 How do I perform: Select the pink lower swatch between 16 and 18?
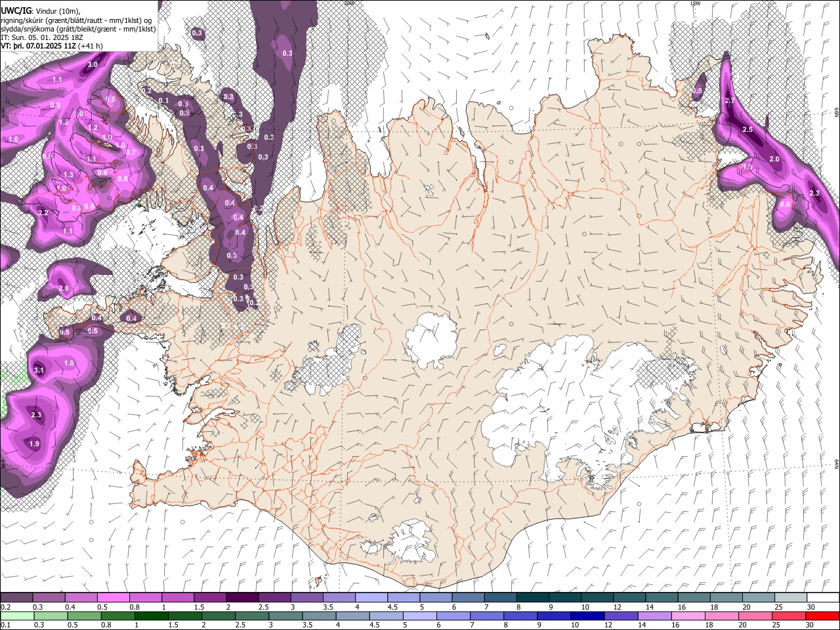tap(687, 616)
